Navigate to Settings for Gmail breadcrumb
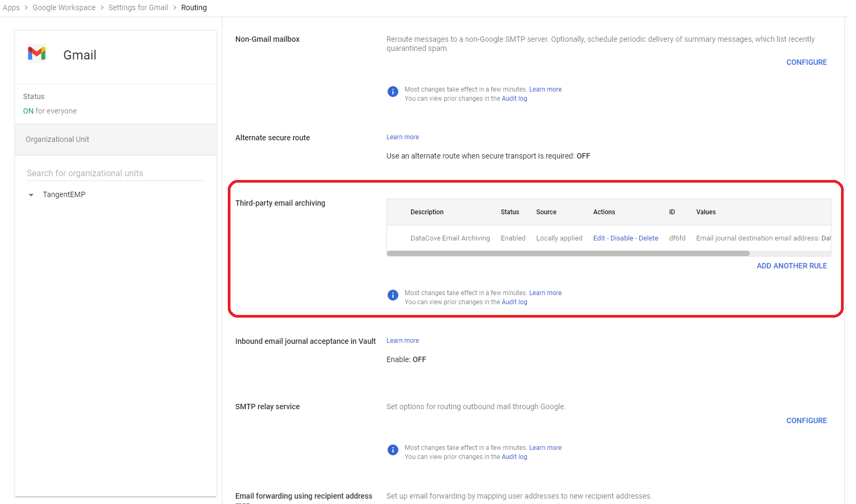This screenshot has width=856, height=504. [138, 7]
